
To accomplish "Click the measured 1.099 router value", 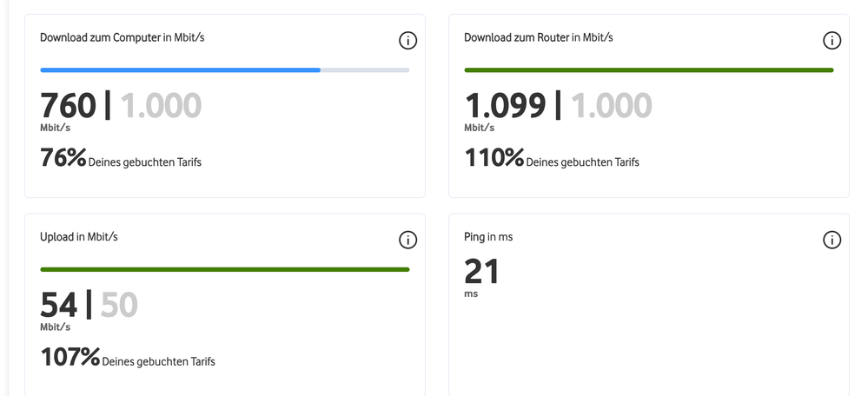I will pyautogui.click(x=505, y=106).
